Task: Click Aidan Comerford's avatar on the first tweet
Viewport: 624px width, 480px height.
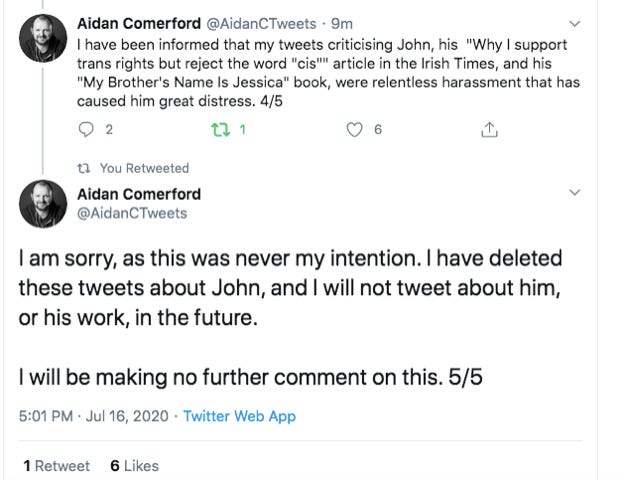Action: coord(41,35)
